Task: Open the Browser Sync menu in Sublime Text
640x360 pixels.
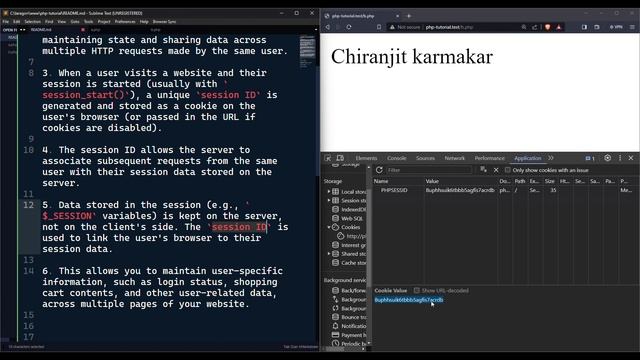Action: 164,22
